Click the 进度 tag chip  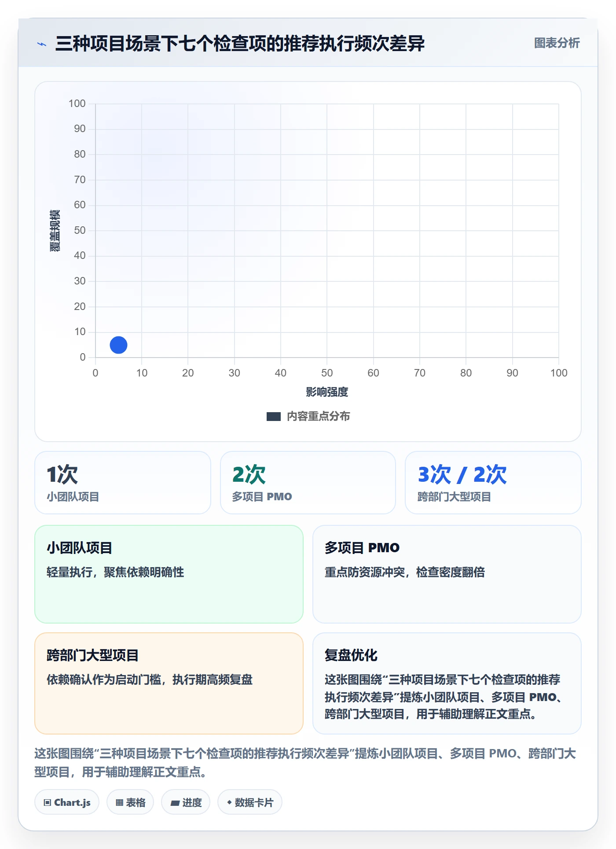tap(186, 802)
